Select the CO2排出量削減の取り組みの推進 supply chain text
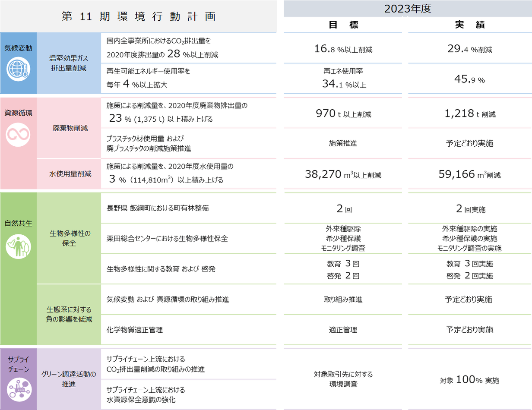 (155, 364)
